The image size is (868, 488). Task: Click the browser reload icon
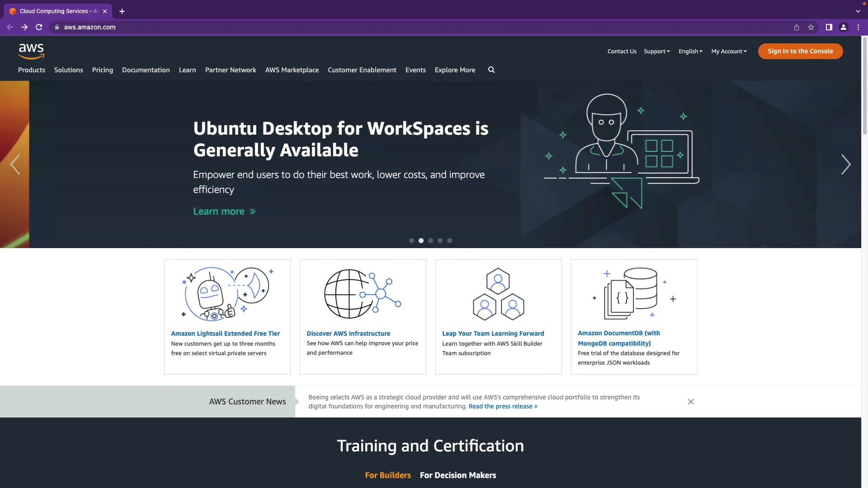[x=39, y=27]
